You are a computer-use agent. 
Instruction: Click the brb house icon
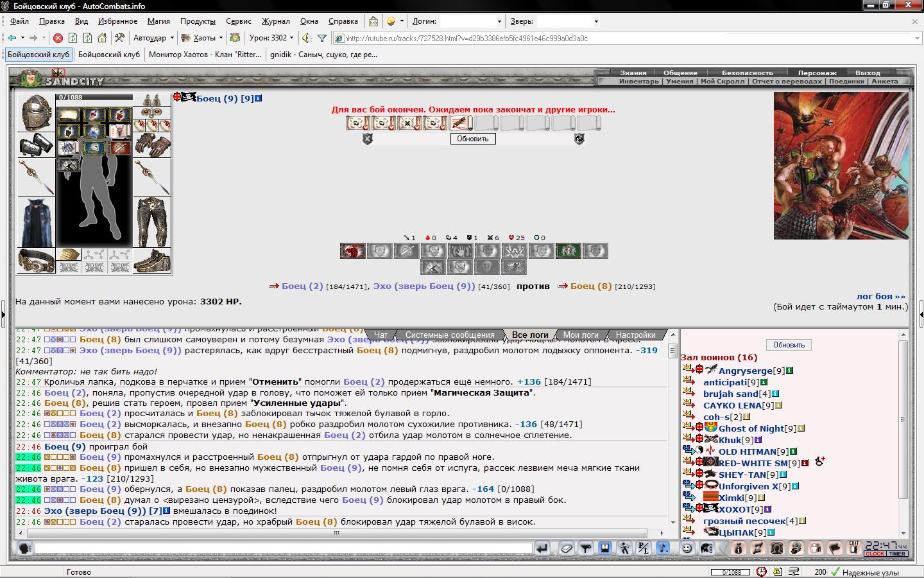[x=373, y=21]
